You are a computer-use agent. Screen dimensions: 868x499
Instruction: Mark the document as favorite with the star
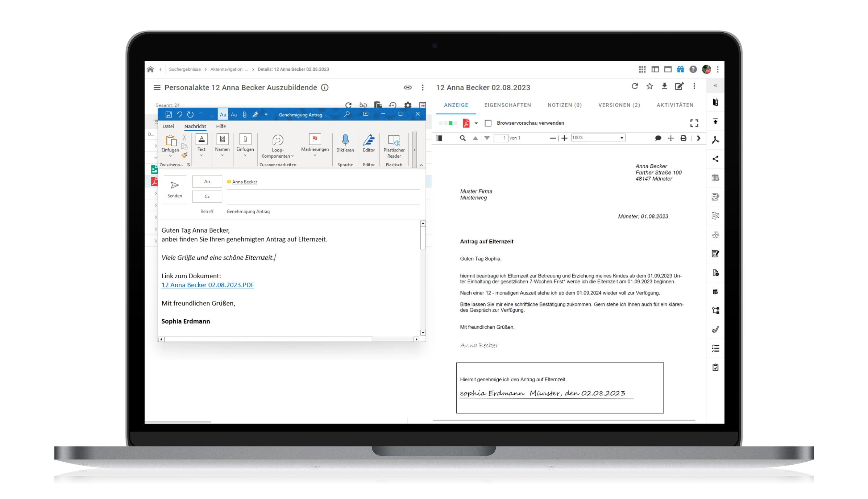pyautogui.click(x=649, y=86)
